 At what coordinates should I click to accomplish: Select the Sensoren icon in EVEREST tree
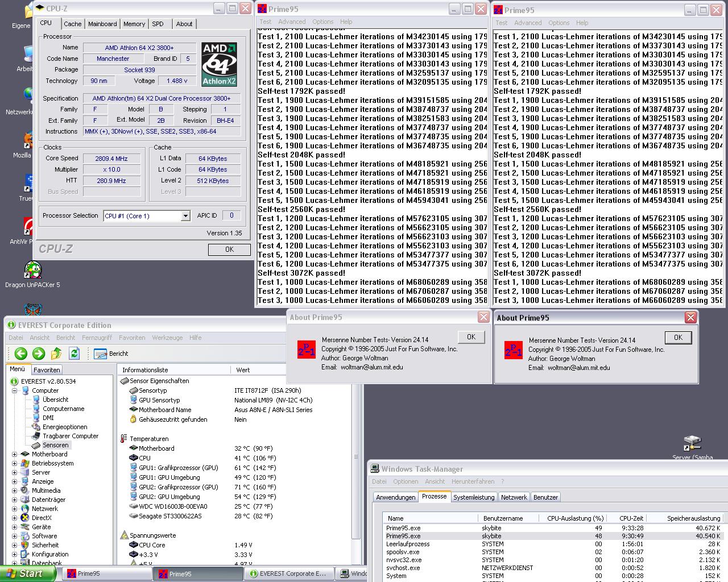point(36,445)
